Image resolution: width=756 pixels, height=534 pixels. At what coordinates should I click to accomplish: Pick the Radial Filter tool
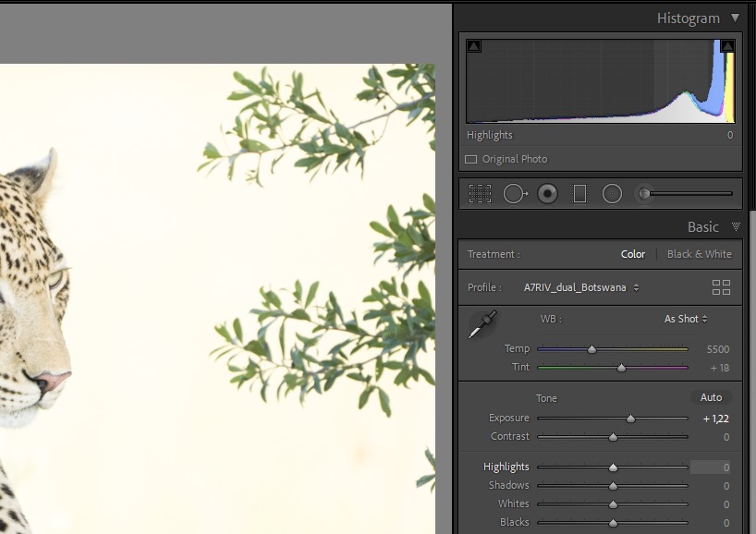612,194
